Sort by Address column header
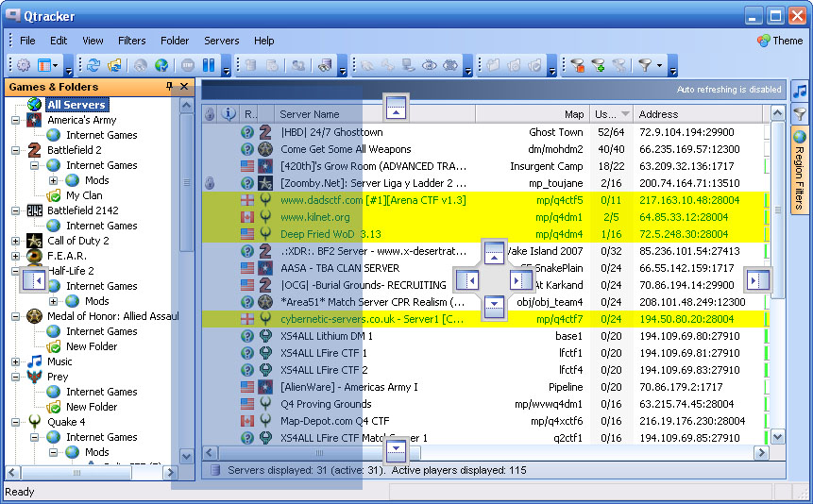This screenshot has height=504, width=813. pyautogui.click(x=698, y=114)
